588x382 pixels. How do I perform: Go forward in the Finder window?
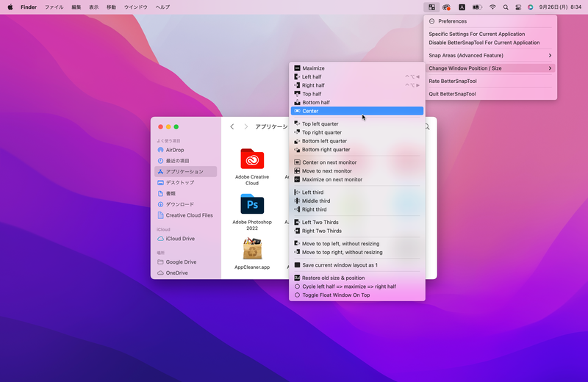point(246,126)
